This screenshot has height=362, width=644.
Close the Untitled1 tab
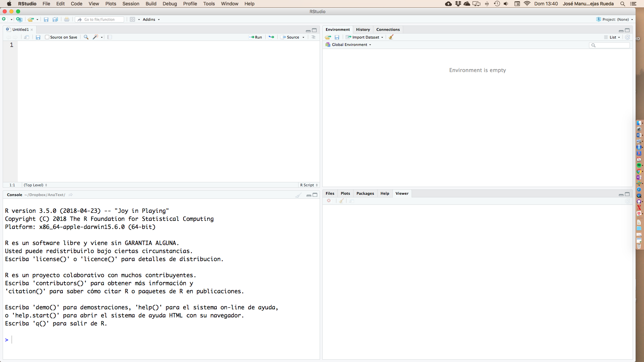pos(32,30)
